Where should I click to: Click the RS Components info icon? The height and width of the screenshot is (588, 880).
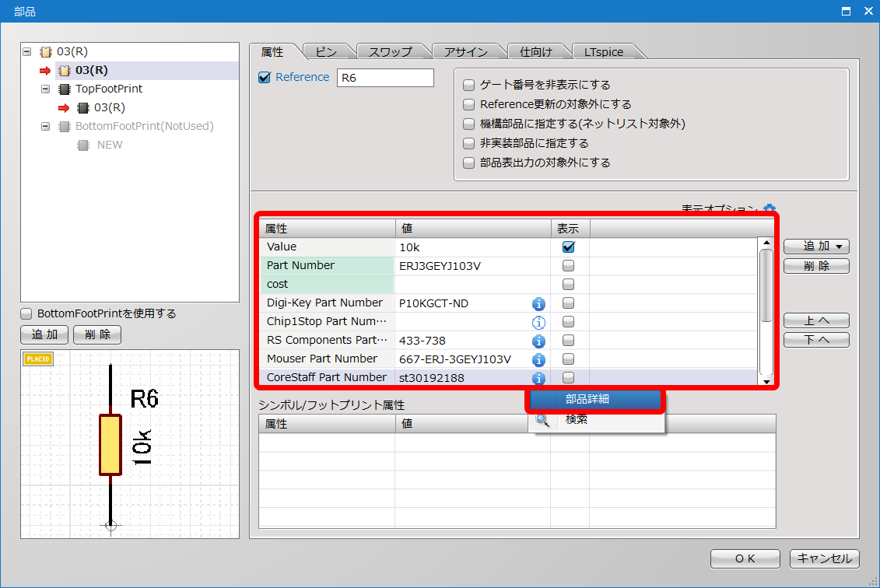click(x=538, y=341)
